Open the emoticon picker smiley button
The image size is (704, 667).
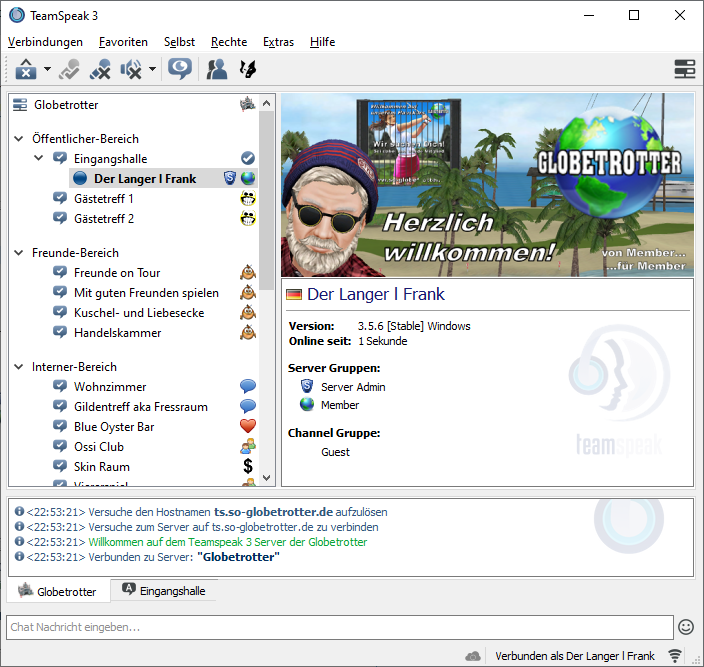(x=686, y=627)
